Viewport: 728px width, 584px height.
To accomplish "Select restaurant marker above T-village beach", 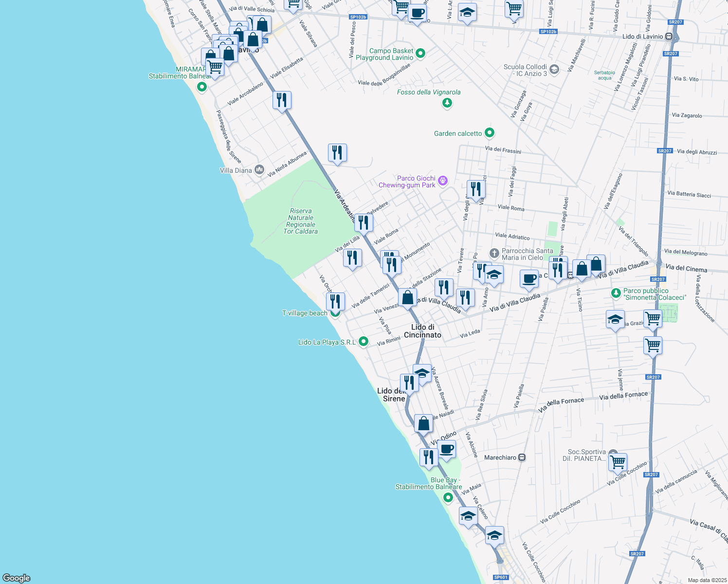I will click(335, 303).
